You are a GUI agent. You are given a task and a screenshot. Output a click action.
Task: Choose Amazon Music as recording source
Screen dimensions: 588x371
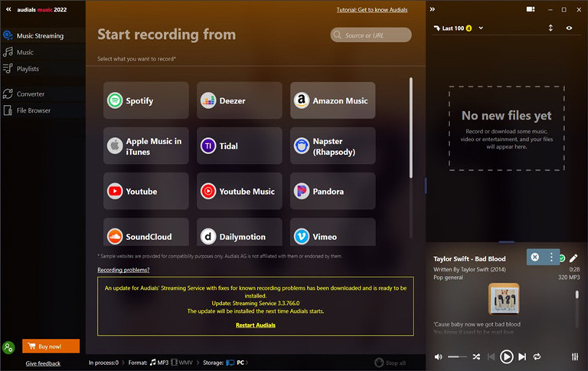(x=332, y=100)
